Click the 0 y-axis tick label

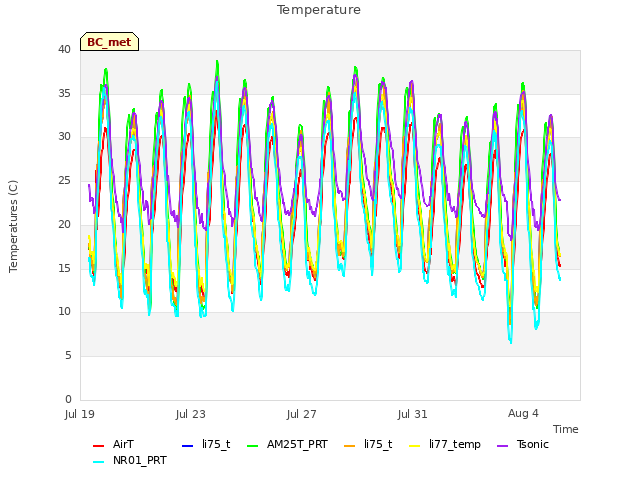tap(68, 399)
